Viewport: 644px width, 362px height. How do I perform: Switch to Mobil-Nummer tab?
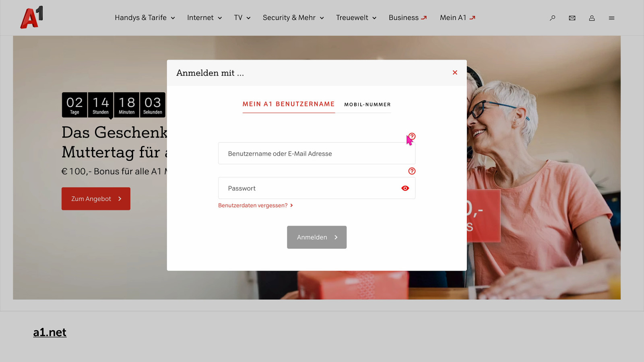(x=367, y=105)
